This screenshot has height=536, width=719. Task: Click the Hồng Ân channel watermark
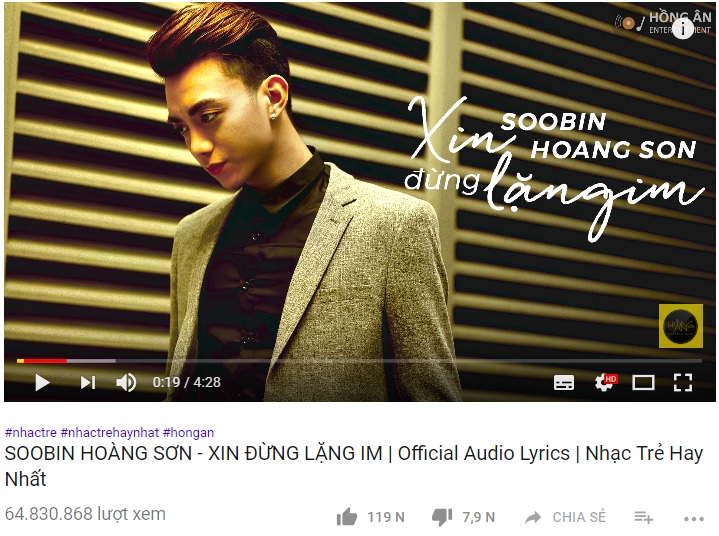point(680,326)
